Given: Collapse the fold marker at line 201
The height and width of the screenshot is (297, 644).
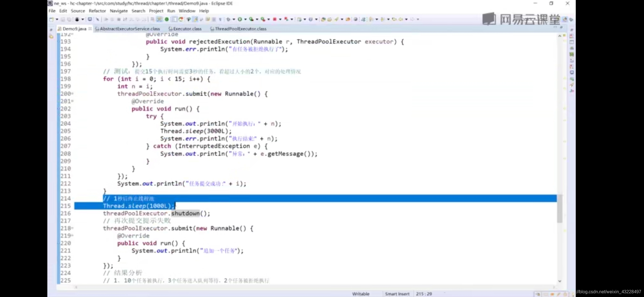Looking at the screenshot, I should 72,101.
